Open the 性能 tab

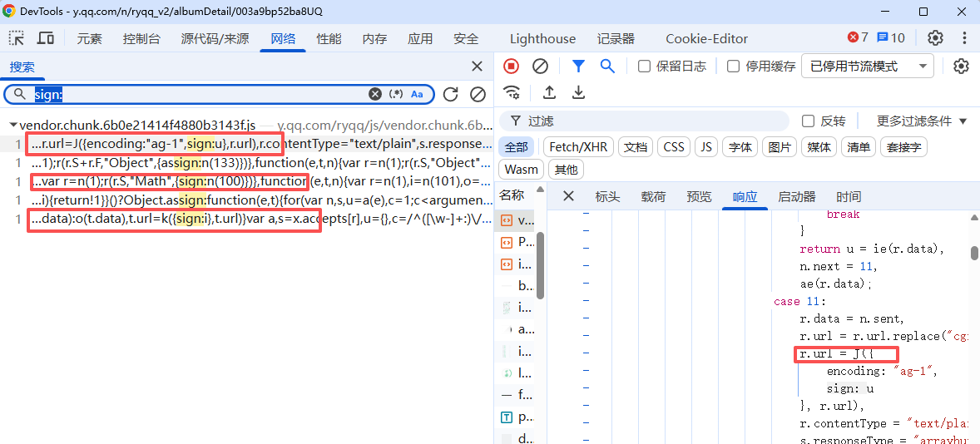click(x=329, y=39)
